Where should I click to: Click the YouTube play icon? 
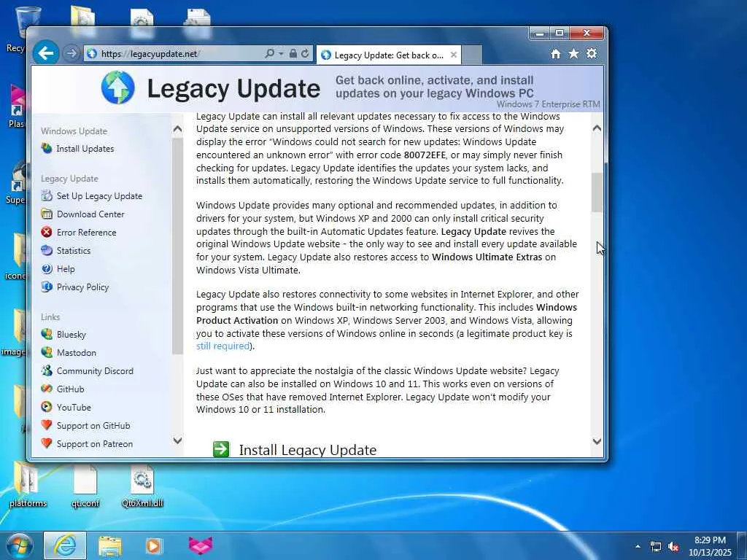[x=47, y=407]
